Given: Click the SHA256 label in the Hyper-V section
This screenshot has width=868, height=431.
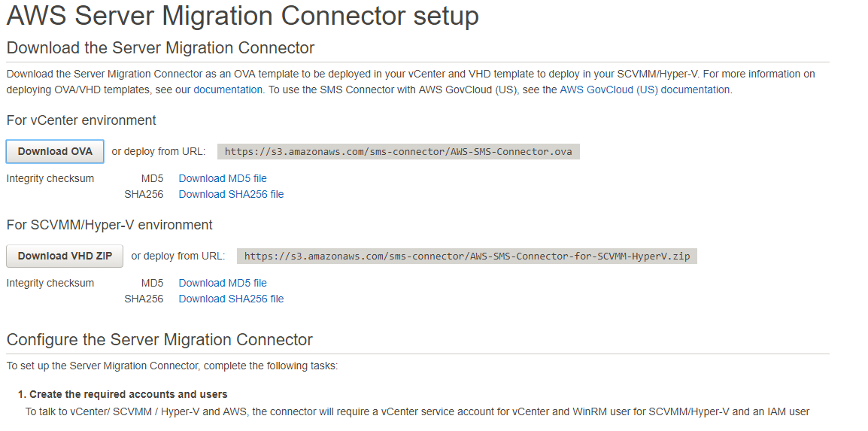Looking at the screenshot, I should click(x=144, y=299).
